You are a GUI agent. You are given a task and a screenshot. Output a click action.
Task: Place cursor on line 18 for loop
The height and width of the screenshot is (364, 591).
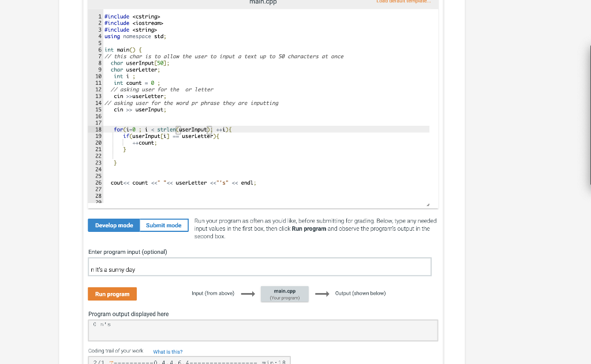pos(173,130)
